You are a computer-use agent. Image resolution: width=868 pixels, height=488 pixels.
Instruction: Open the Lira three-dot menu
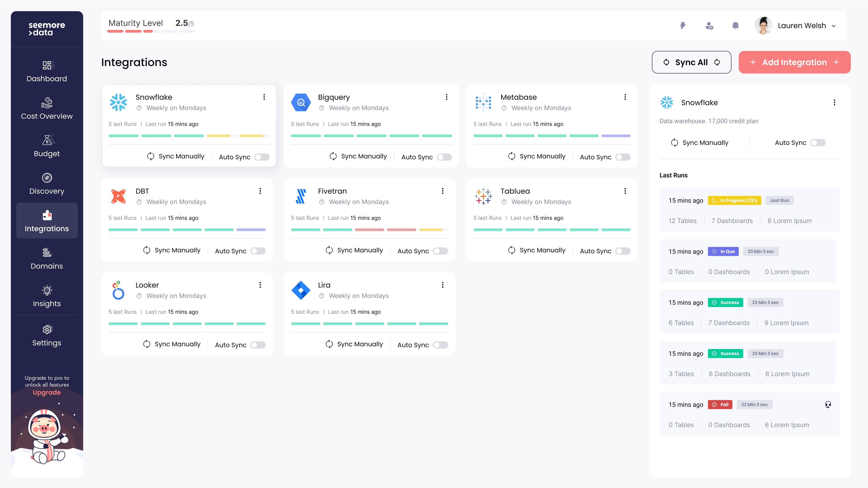tap(442, 285)
